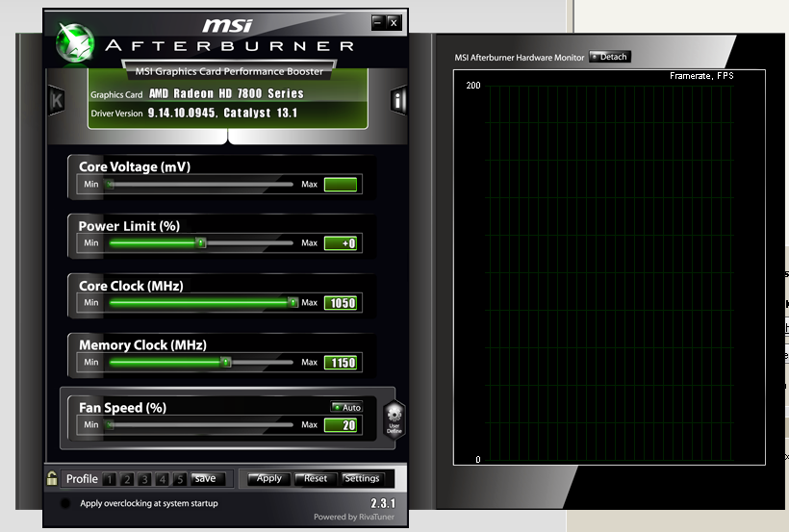Minimize the Afterburner window
Image resolution: width=789 pixels, height=532 pixels.
(x=377, y=23)
